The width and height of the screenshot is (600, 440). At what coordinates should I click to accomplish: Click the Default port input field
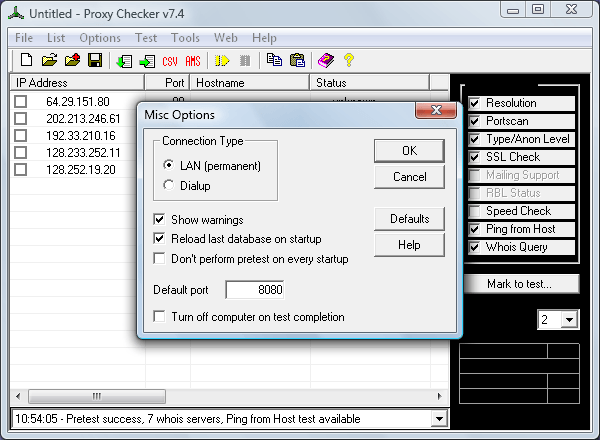pyautogui.click(x=255, y=290)
